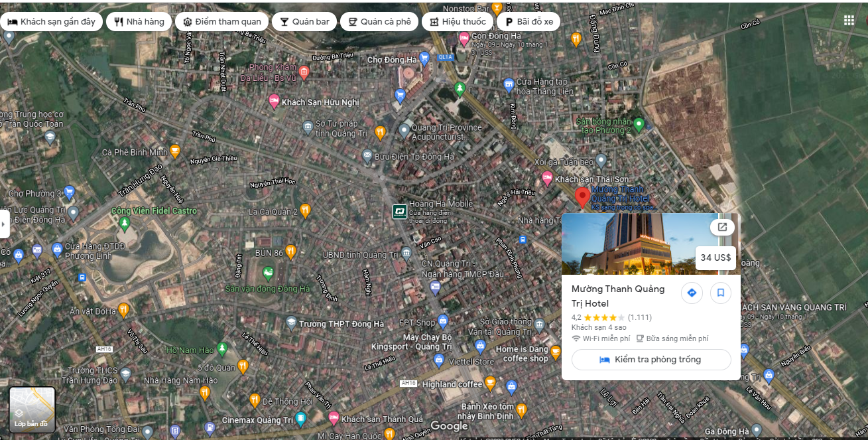Click Công Viên Fidel Castro park marker
This screenshot has width=868, height=440.
tap(125, 223)
